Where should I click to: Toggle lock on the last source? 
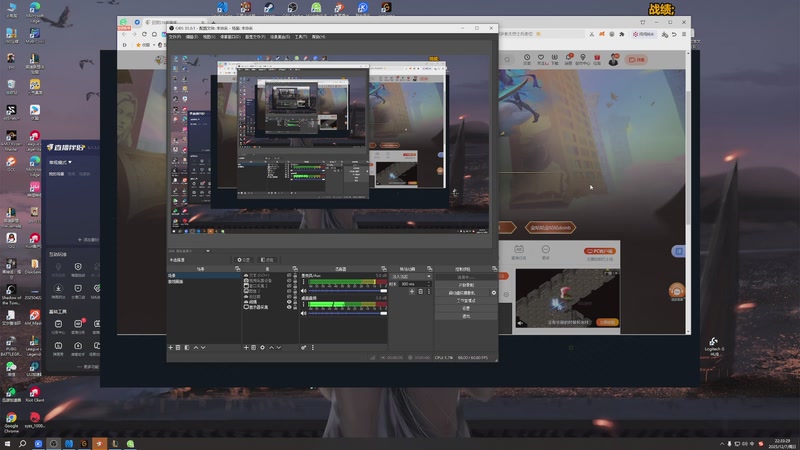coord(296,308)
